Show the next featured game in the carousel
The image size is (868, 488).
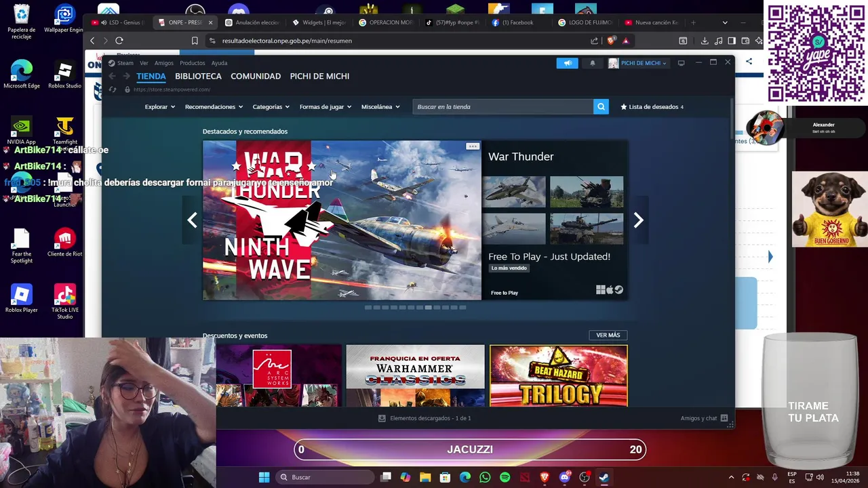click(638, 220)
